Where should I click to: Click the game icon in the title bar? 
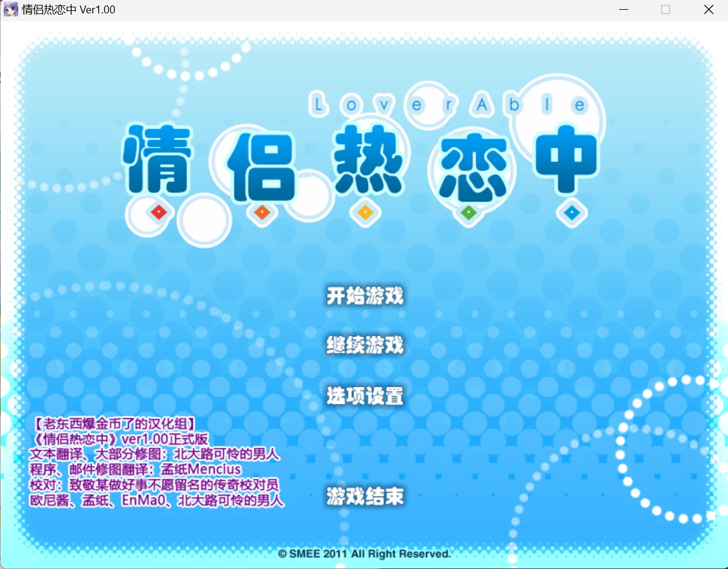pyautogui.click(x=10, y=9)
